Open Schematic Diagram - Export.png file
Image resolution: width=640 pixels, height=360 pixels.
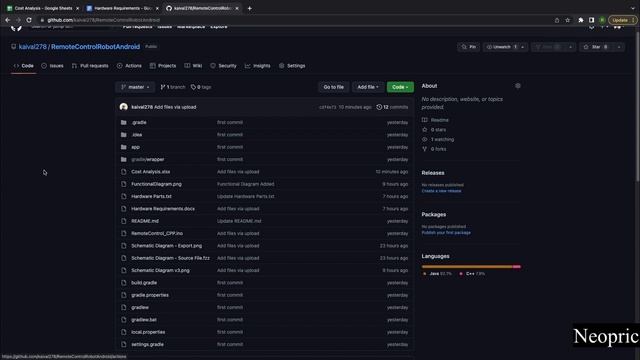pos(167,246)
